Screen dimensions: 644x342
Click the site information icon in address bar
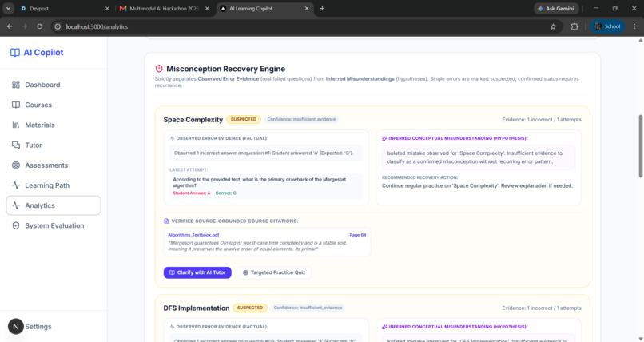[x=58, y=26]
